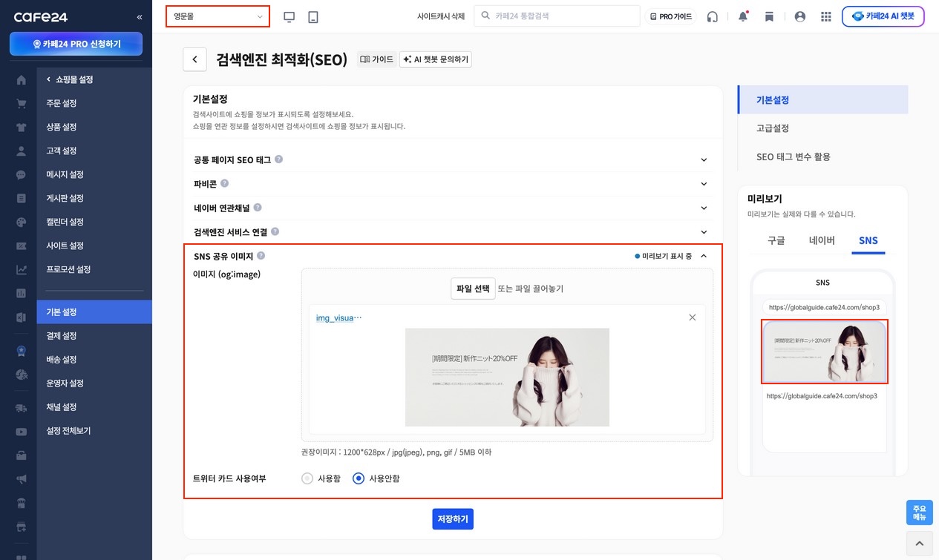Click 파일 선택 to choose a file
Screen dimensions: 939x560
473,289
